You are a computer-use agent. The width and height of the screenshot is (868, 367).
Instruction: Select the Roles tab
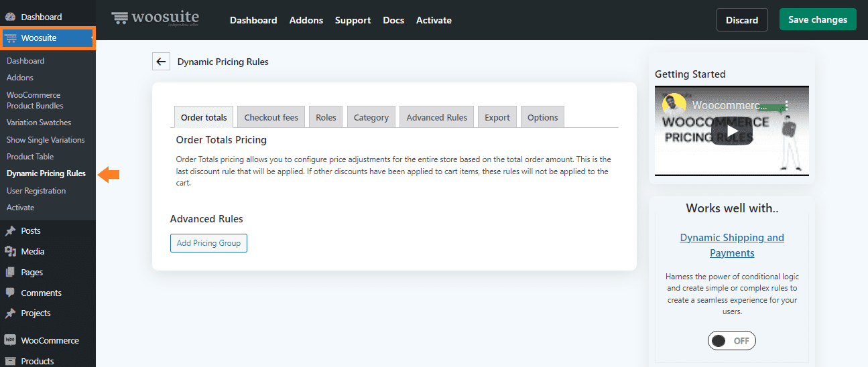point(326,117)
